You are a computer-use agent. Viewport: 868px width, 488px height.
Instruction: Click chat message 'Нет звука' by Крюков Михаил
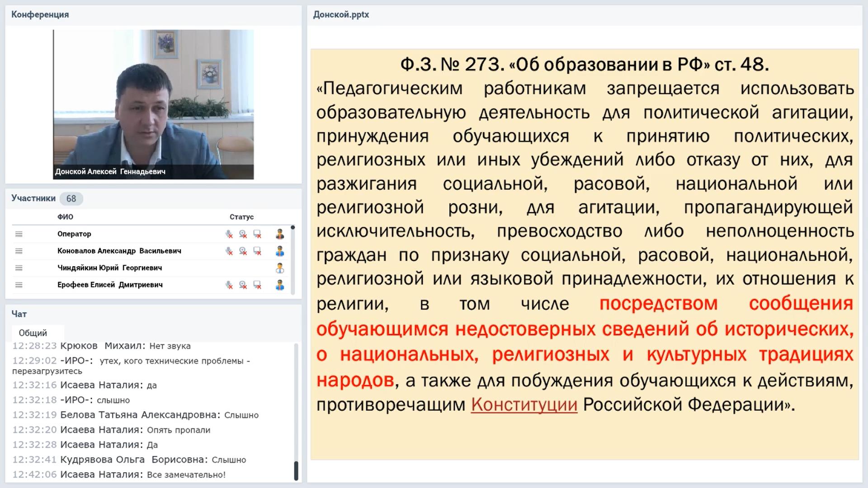pyautogui.click(x=101, y=346)
